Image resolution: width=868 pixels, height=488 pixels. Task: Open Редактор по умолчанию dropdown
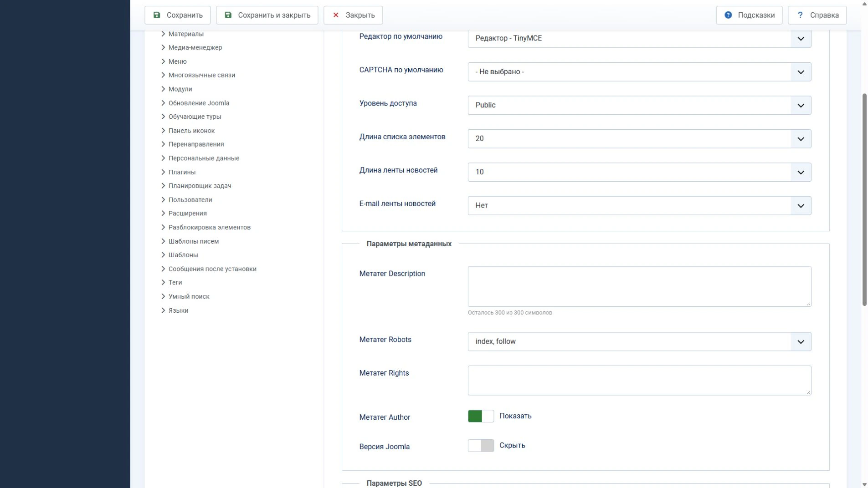pos(639,38)
